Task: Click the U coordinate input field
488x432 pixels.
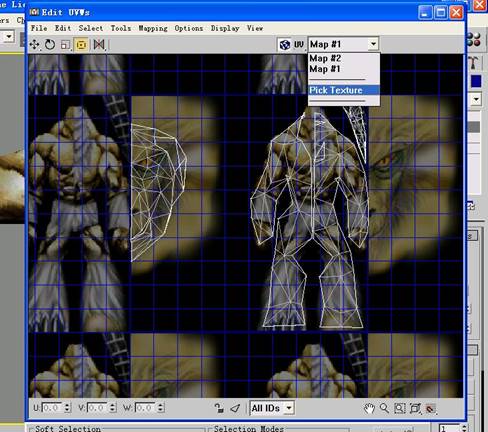Action: pos(52,408)
